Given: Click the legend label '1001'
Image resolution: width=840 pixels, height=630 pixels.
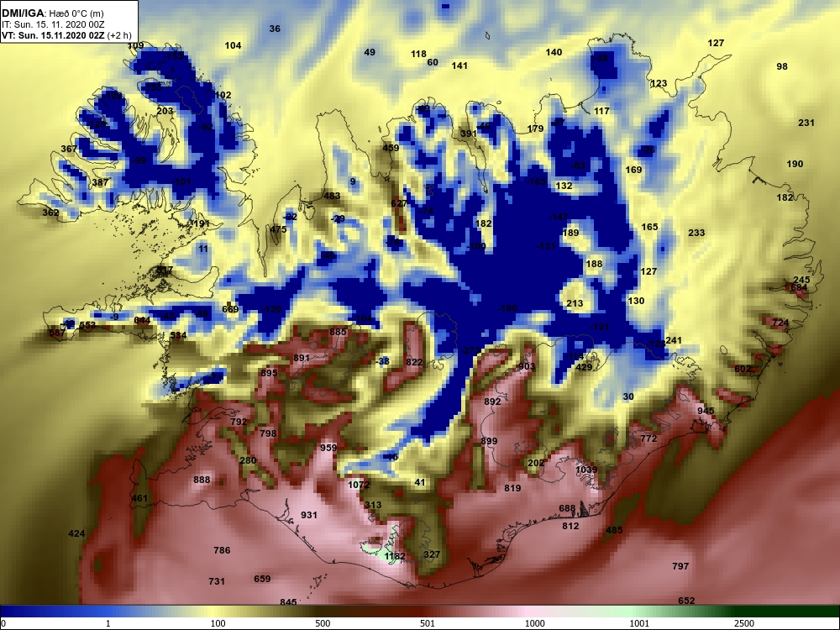Looking at the screenshot, I should point(639,623).
